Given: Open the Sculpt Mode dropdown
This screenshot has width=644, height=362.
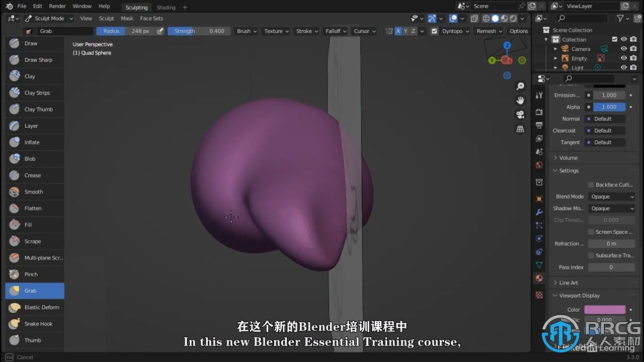Looking at the screenshot, I should (x=49, y=18).
